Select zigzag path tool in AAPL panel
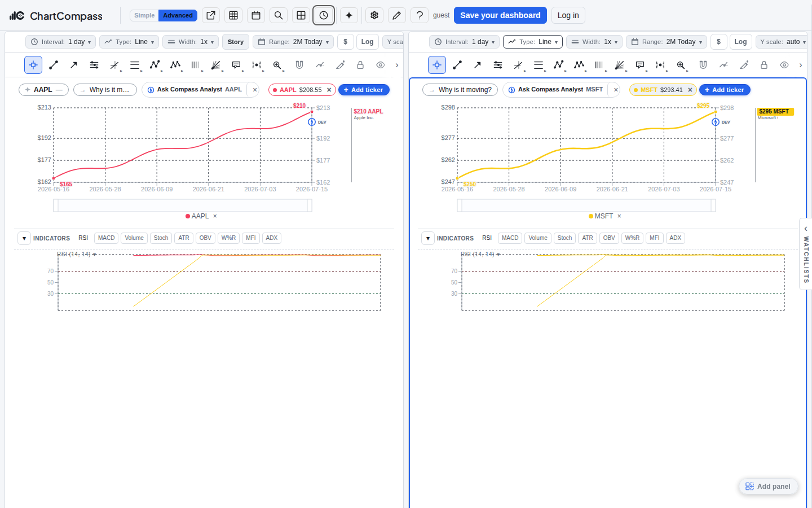This screenshot has height=508, width=812. point(155,65)
